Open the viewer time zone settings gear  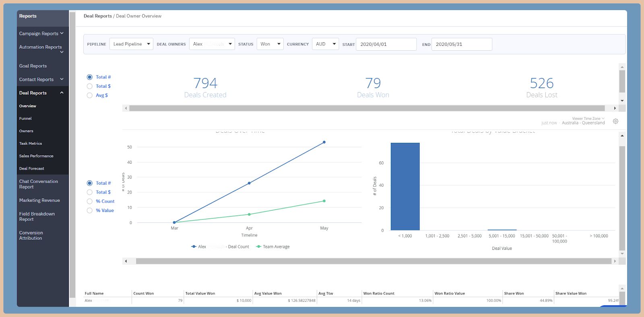(615, 121)
